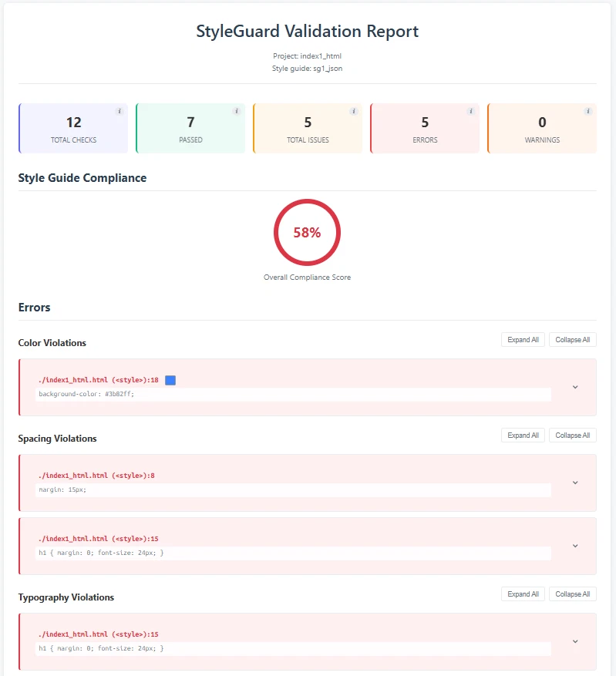Click Expand All for Typography Violations
Screen dimensions: 616x676
click(x=523, y=594)
